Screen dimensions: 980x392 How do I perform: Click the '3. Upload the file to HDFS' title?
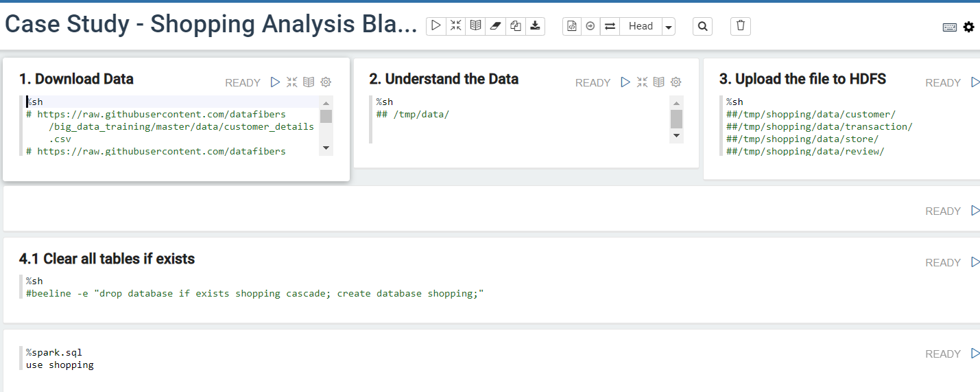click(x=802, y=79)
